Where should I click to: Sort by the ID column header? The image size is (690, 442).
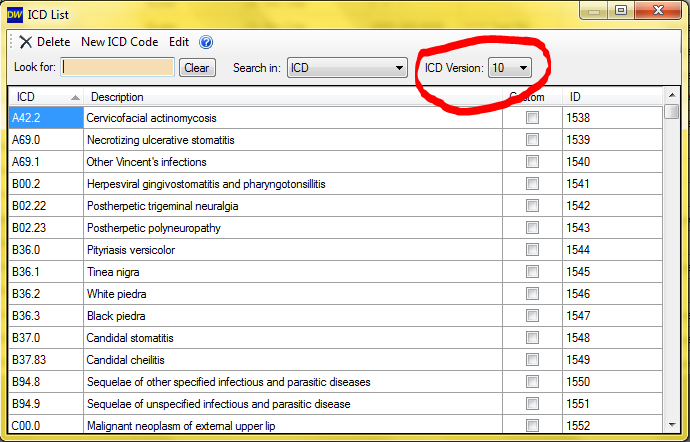point(612,97)
